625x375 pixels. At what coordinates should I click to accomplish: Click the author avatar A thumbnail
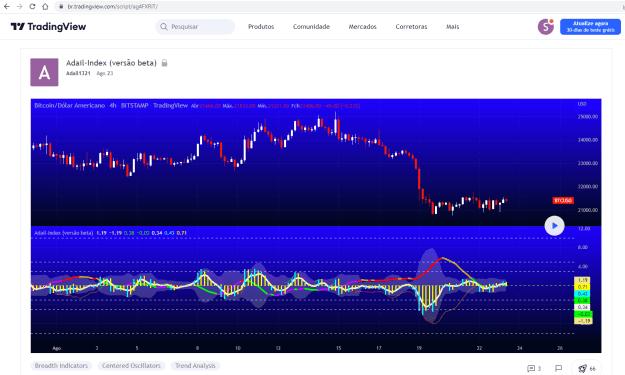(44, 72)
